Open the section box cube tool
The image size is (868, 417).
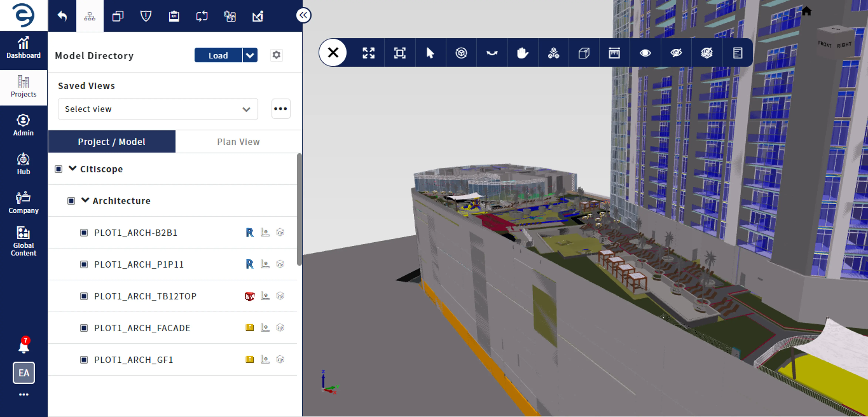[584, 53]
